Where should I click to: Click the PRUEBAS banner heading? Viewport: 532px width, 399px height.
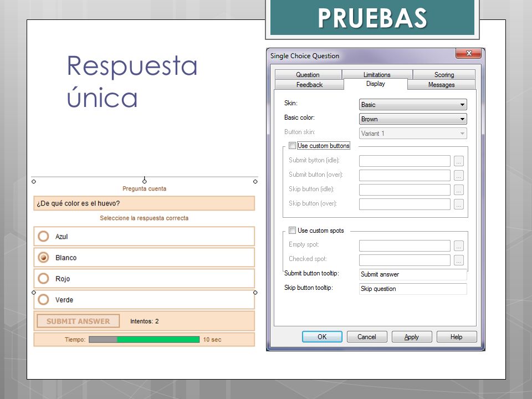click(372, 18)
